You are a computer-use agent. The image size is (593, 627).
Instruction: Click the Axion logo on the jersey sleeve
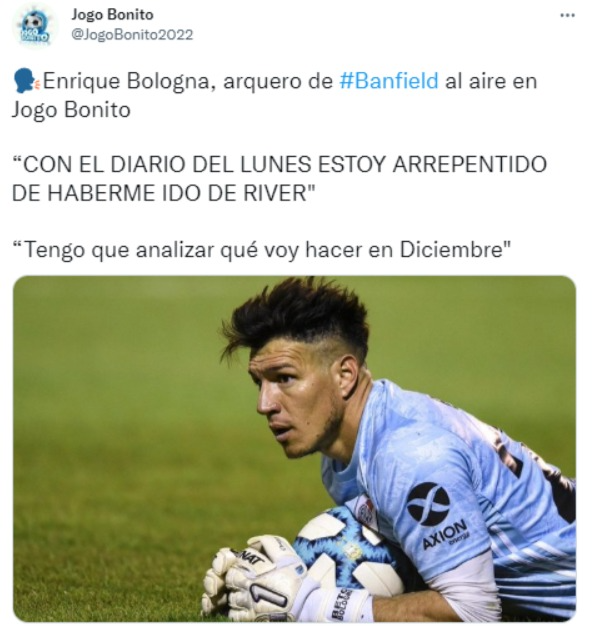click(438, 515)
